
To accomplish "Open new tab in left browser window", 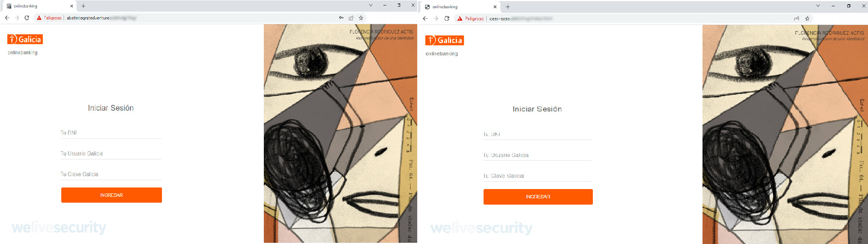I will [83, 6].
